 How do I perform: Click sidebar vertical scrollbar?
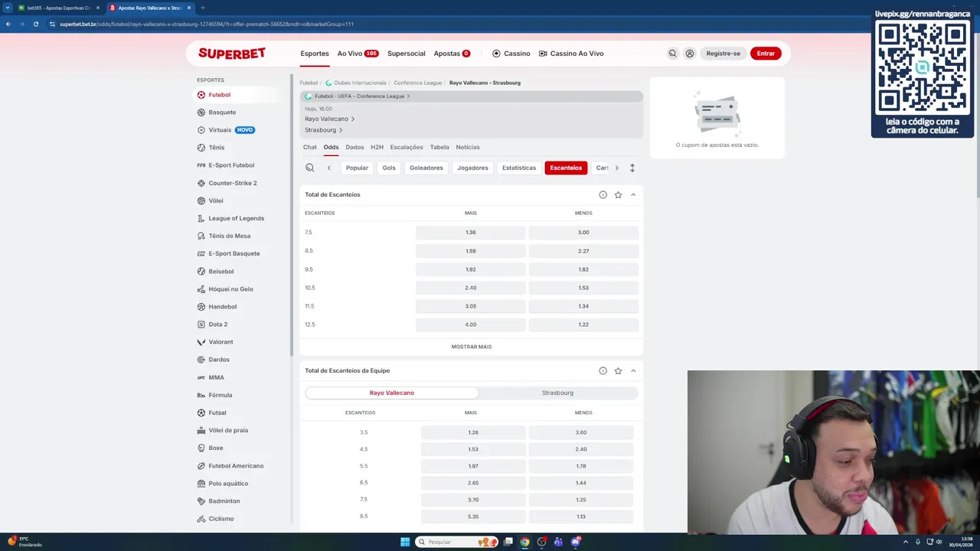292,214
